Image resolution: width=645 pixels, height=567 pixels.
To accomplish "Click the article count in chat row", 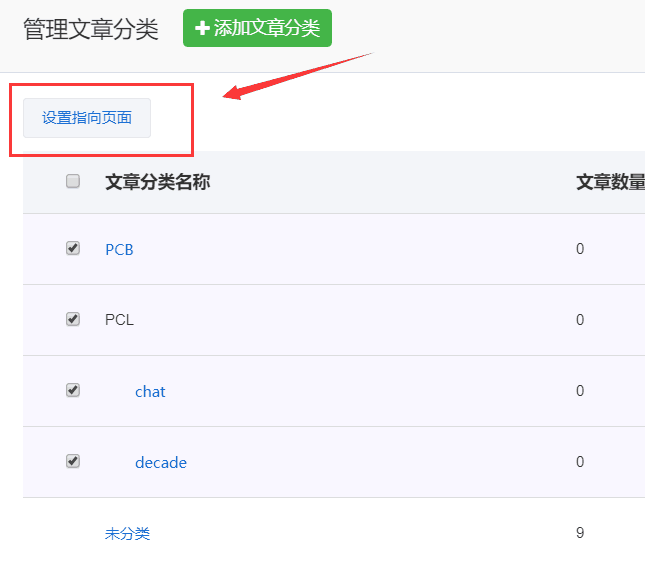I will pyautogui.click(x=580, y=391).
